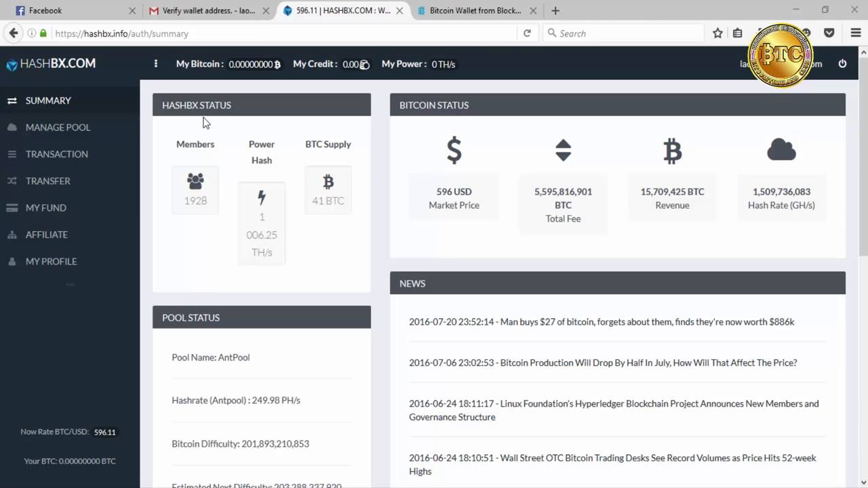Open My Fund page

[x=46, y=207]
